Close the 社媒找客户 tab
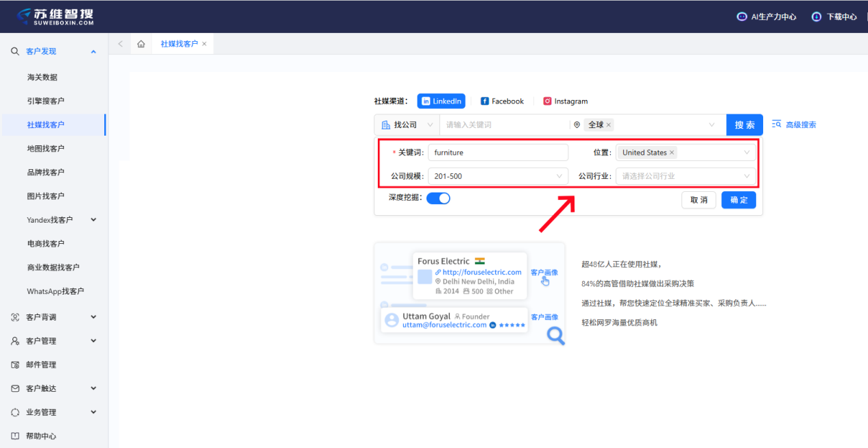Viewport: 868px width, 448px height. click(x=204, y=44)
